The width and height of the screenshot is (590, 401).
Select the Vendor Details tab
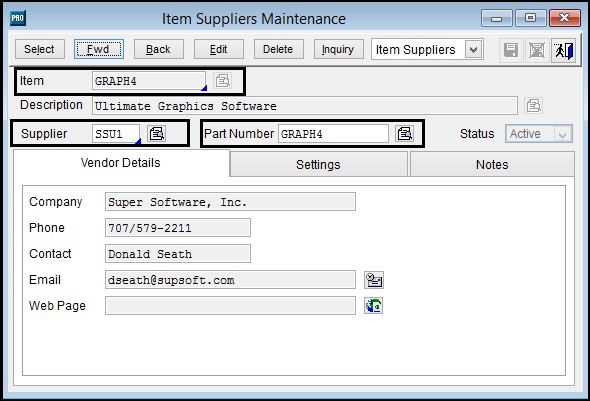(x=121, y=163)
